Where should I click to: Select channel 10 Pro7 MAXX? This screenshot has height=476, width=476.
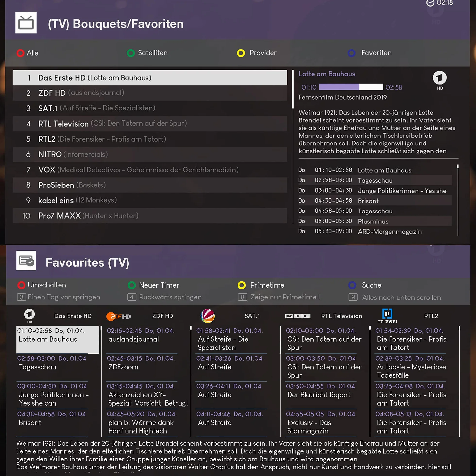(150, 216)
